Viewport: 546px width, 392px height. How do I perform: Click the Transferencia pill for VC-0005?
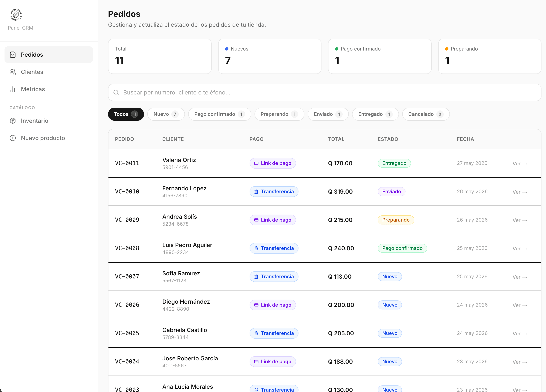point(274,333)
